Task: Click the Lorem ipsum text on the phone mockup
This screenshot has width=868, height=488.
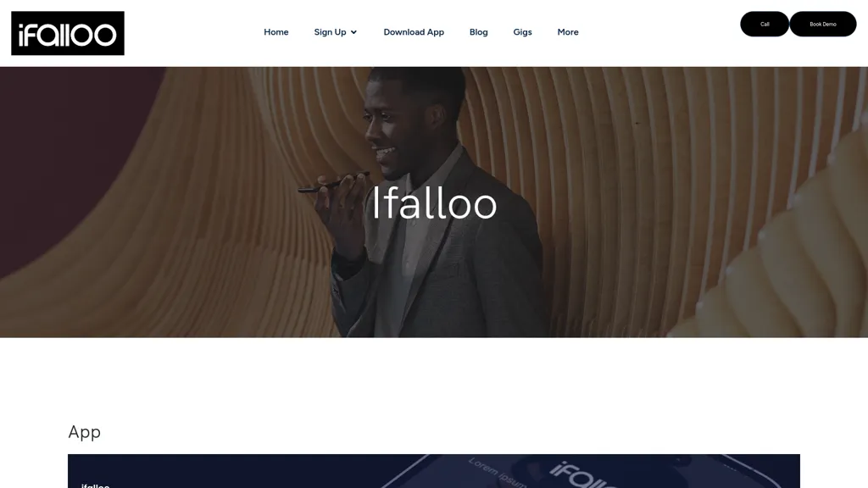Action: click(x=495, y=473)
